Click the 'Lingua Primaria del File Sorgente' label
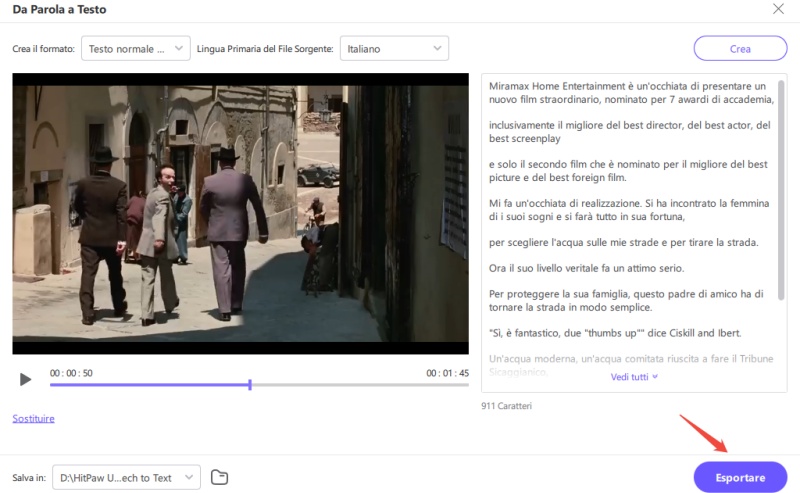The image size is (800, 493). click(265, 49)
